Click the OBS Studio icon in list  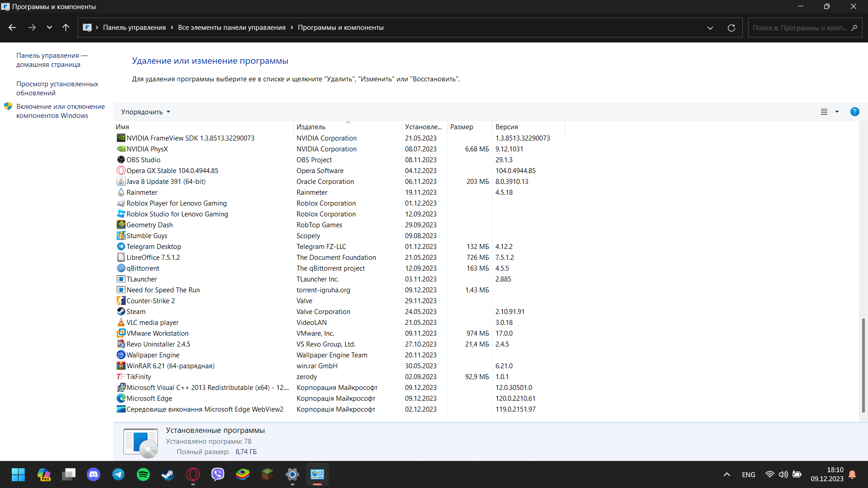tap(121, 160)
